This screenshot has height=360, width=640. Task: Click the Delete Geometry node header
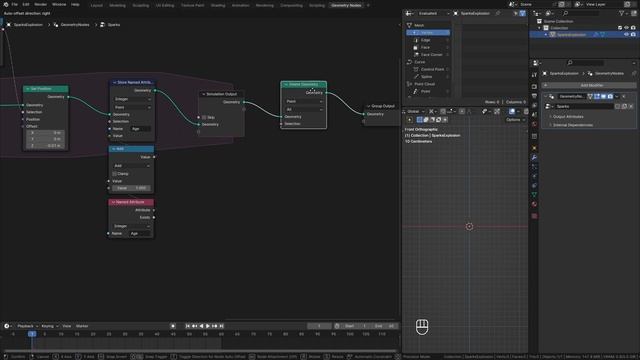click(304, 84)
